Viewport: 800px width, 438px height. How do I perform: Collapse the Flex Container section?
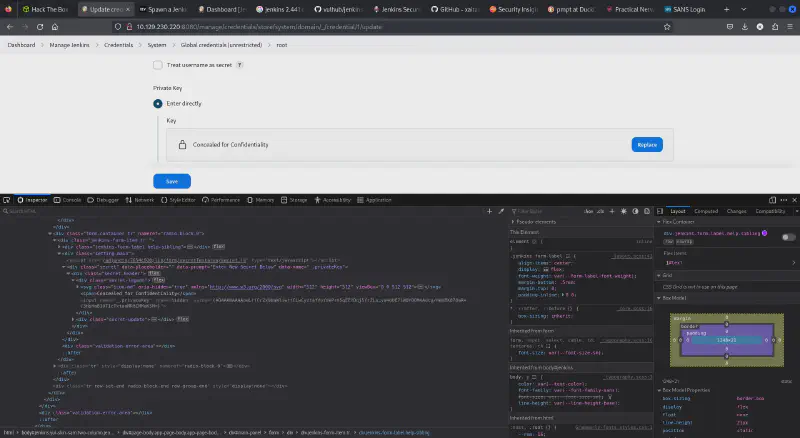pos(661,222)
